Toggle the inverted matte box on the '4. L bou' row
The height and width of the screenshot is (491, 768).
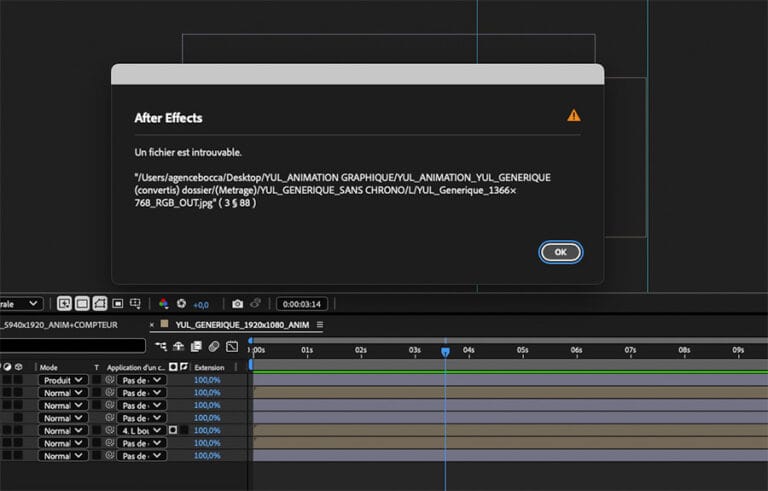184,430
